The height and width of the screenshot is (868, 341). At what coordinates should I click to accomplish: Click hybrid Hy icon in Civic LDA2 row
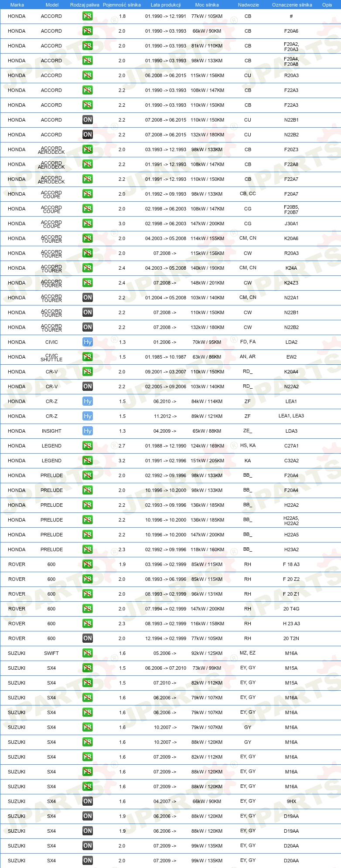[88, 342]
